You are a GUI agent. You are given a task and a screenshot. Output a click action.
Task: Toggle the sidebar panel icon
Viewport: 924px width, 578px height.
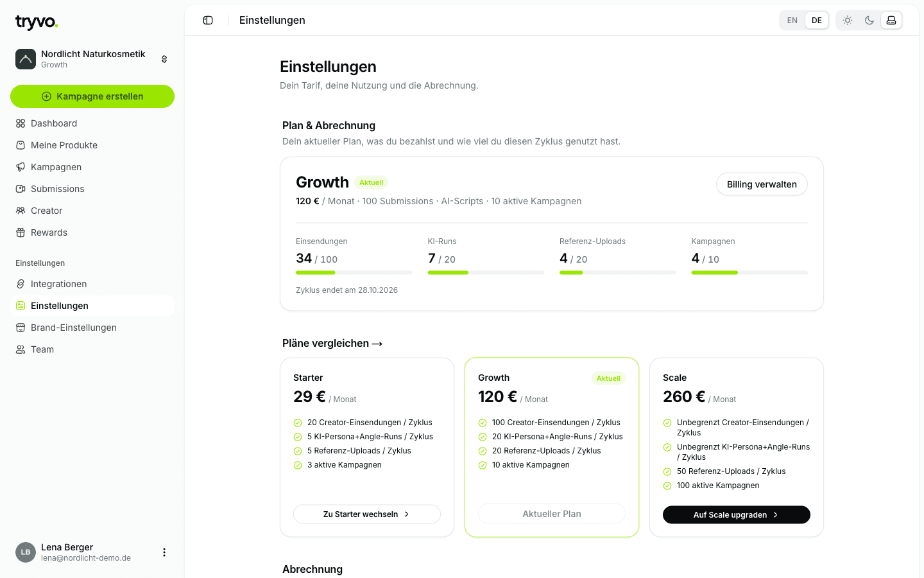pos(208,21)
